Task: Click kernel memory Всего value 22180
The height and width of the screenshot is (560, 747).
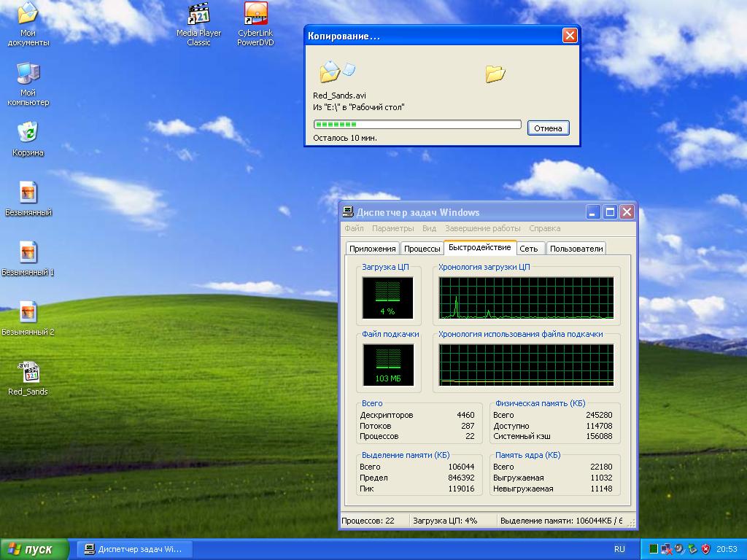Action: click(601, 467)
